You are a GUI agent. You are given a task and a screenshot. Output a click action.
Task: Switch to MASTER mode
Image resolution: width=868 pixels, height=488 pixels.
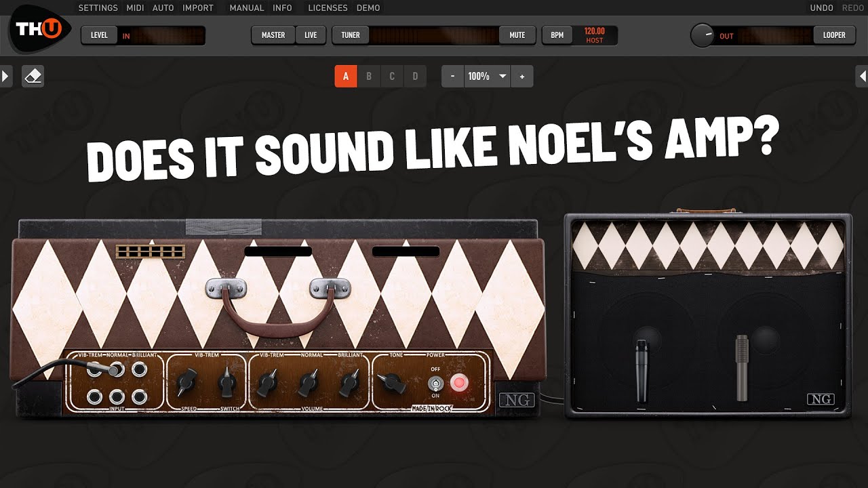pyautogui.click(x=273, y=35)
